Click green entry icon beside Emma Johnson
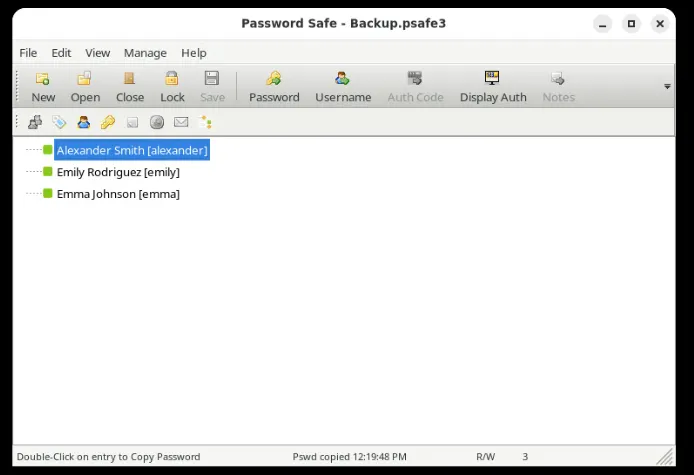The height and width of the screenshot is (475, 694). click(48, 193)
